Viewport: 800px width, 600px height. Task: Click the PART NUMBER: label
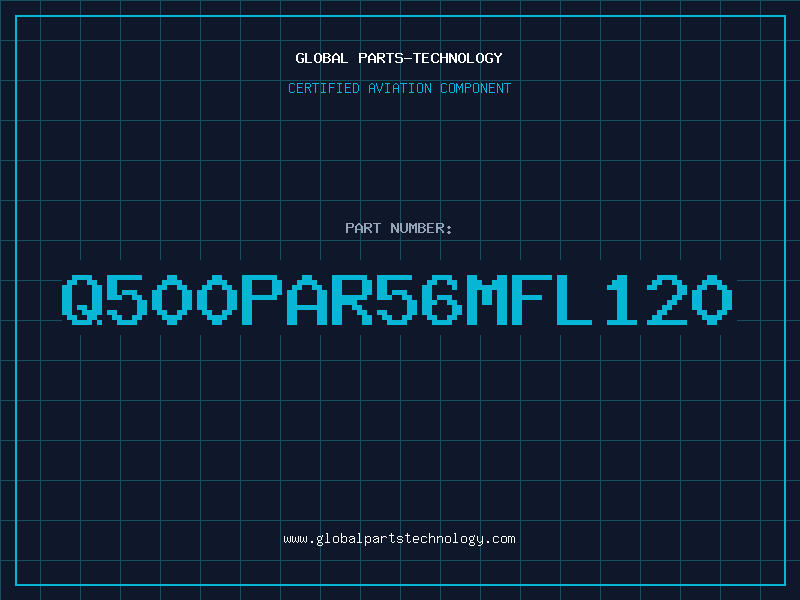click(x=399, y=228)
